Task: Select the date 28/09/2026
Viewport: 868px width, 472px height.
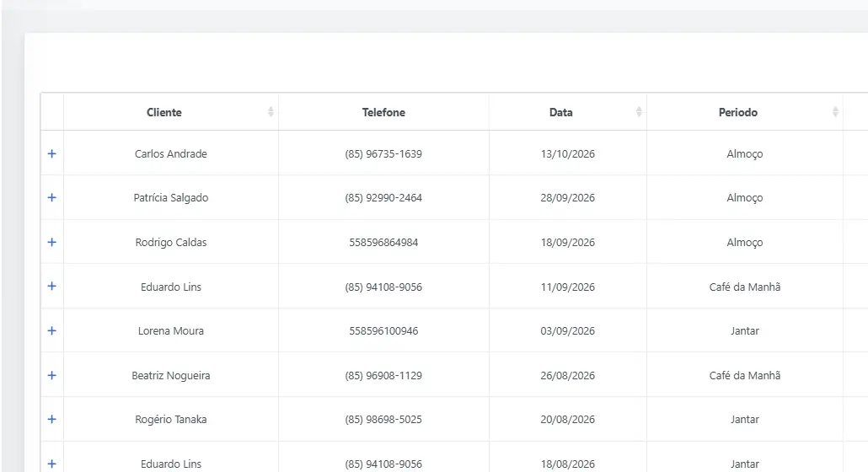Action: (x=568, y=197)
